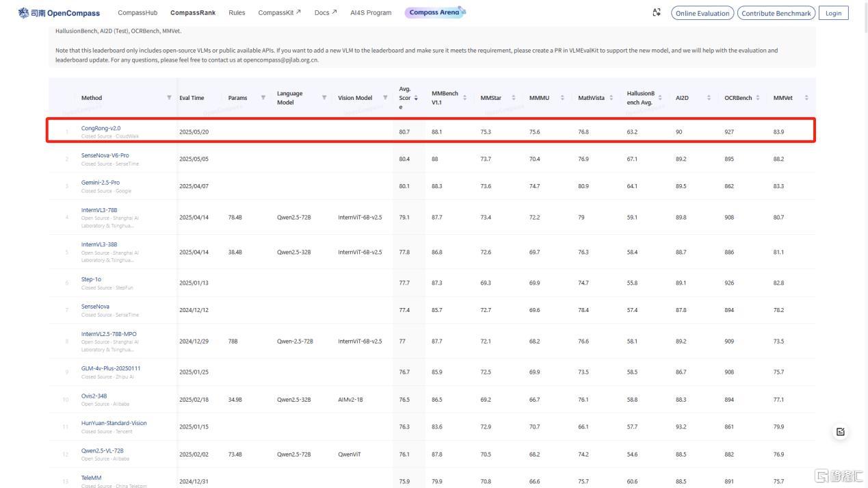Click the OpenCompass logo
The width and height of the screenshot is (868, 488).
(59, 13)
